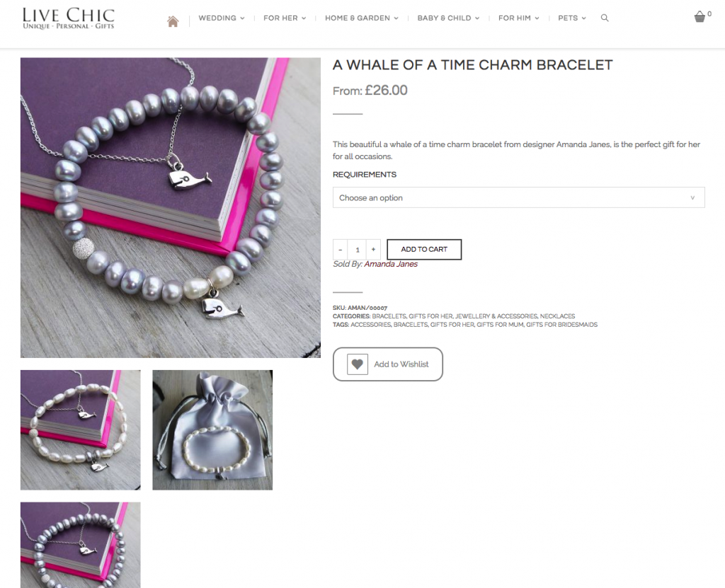Click the Live Chic logo

point(69,18)
